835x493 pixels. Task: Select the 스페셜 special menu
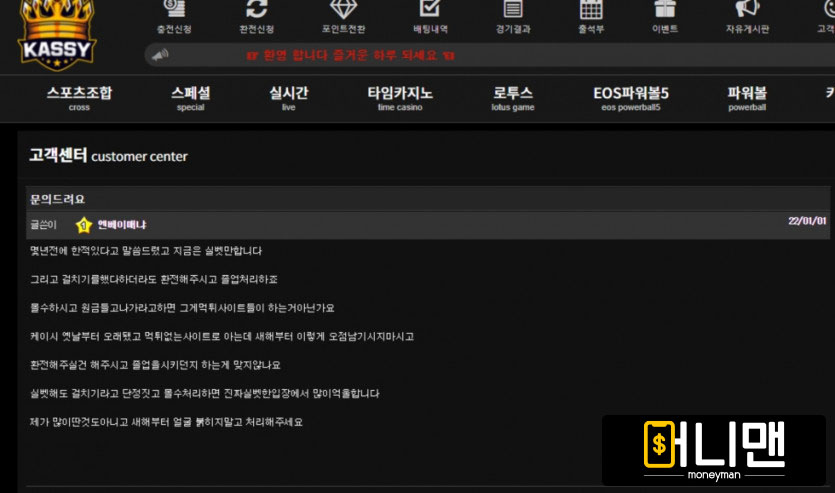(x=190, y=98)
